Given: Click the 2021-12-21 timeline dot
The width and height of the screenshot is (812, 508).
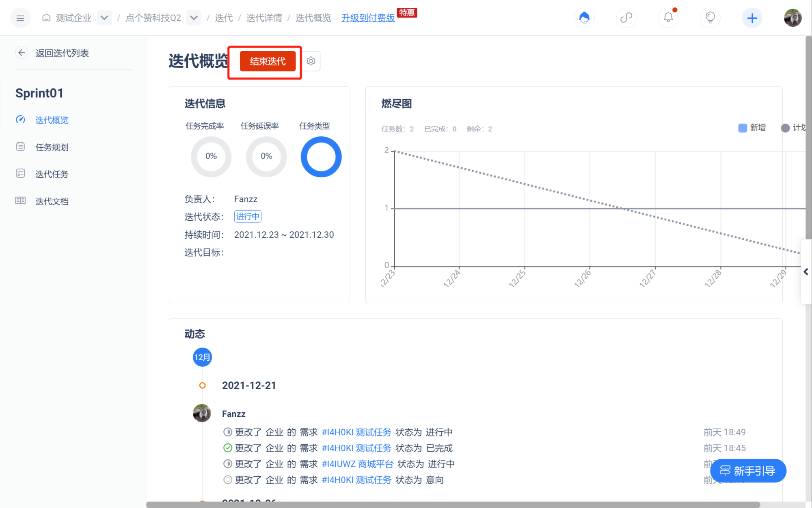Looking at the screenshot, I should tap(202, 385).
